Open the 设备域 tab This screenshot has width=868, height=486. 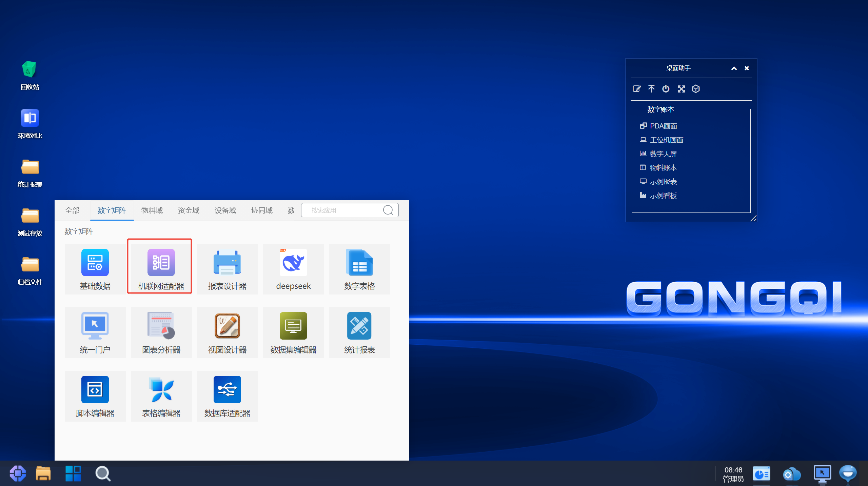(225, 210)
